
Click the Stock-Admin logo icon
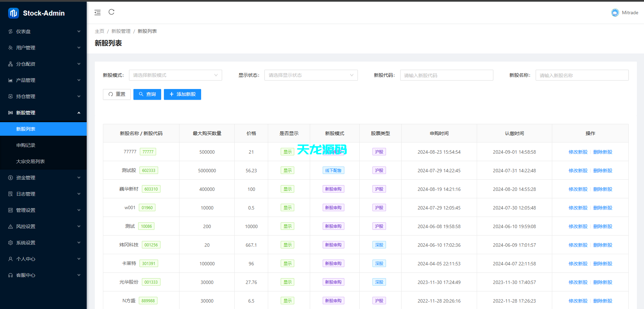click(14, 13)
